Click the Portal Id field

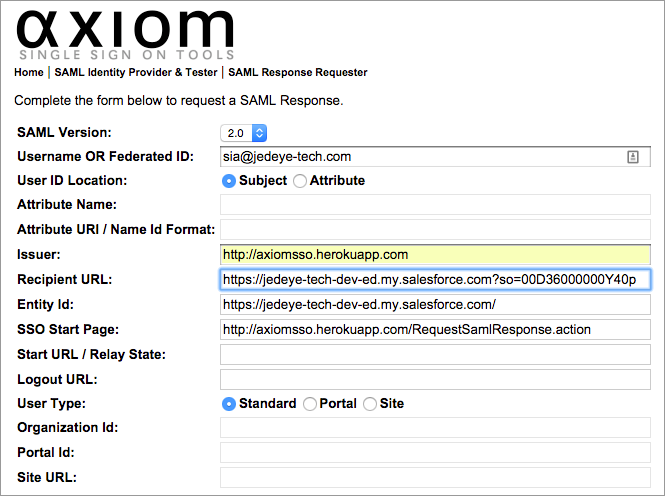435,453
